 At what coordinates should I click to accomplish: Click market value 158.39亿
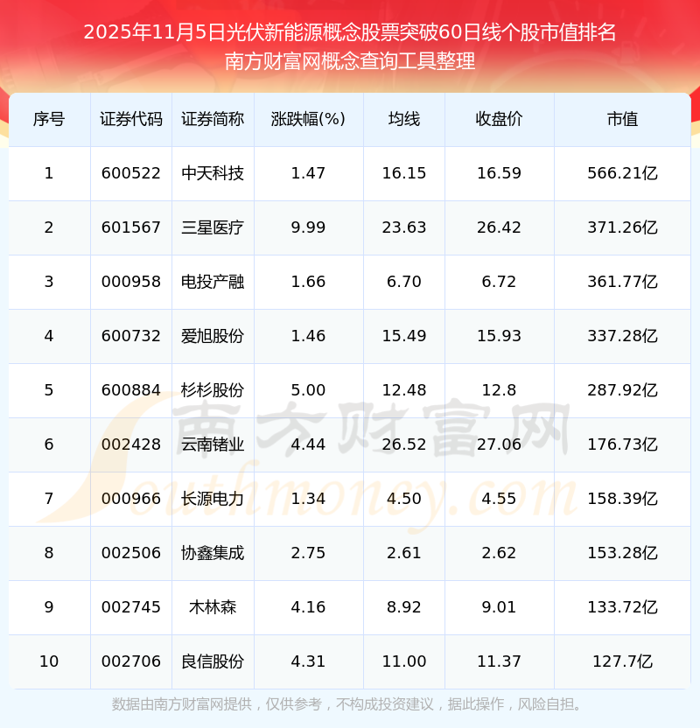click(622, 499)
